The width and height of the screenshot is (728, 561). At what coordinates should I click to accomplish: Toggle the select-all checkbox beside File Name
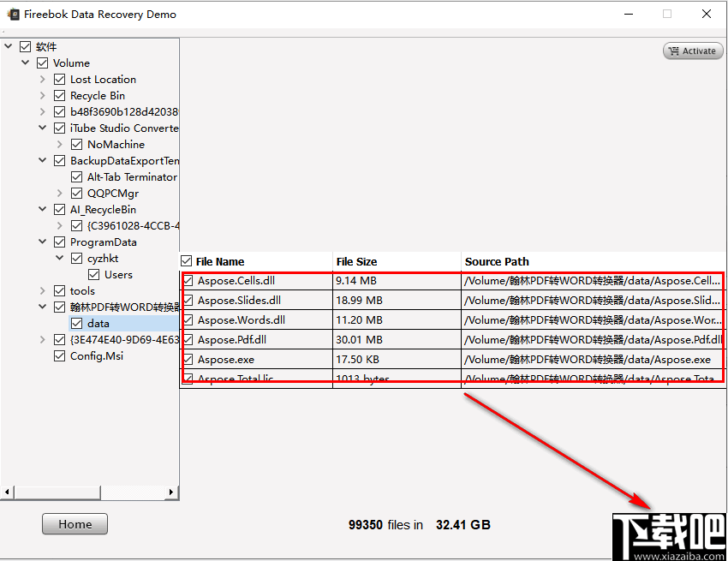coord(185,260)
